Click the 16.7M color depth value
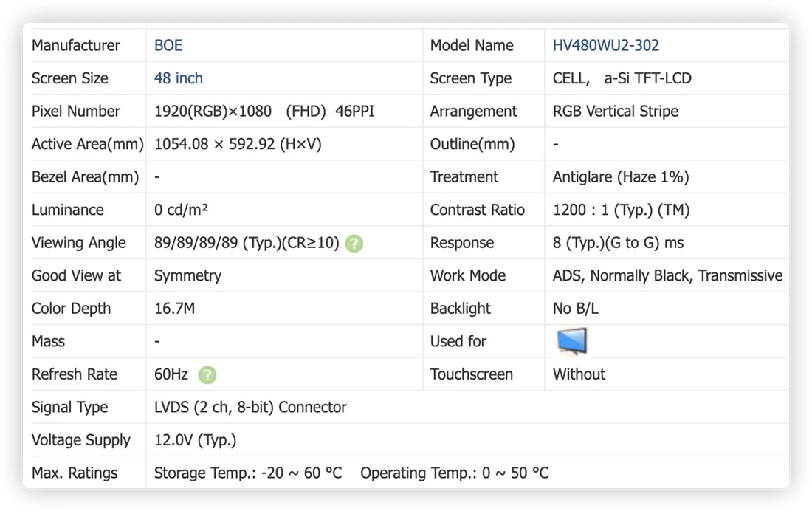 pos(174,309)
